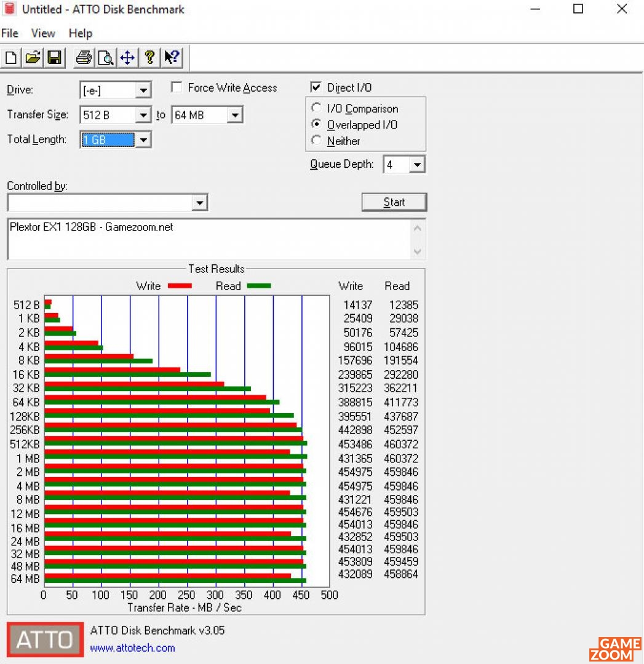Open the Total Length dropdown
Screen dimensions: 644x664
[x=143, y=140]
